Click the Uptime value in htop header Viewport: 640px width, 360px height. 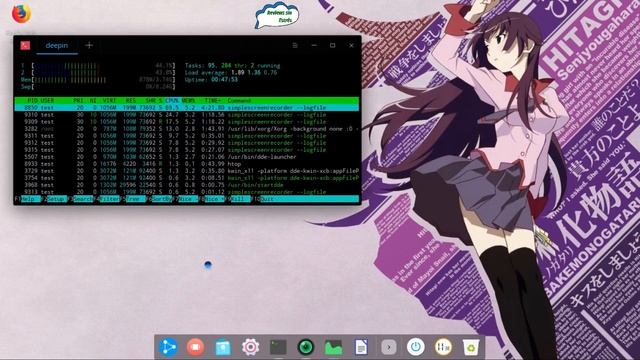point(224,80)
